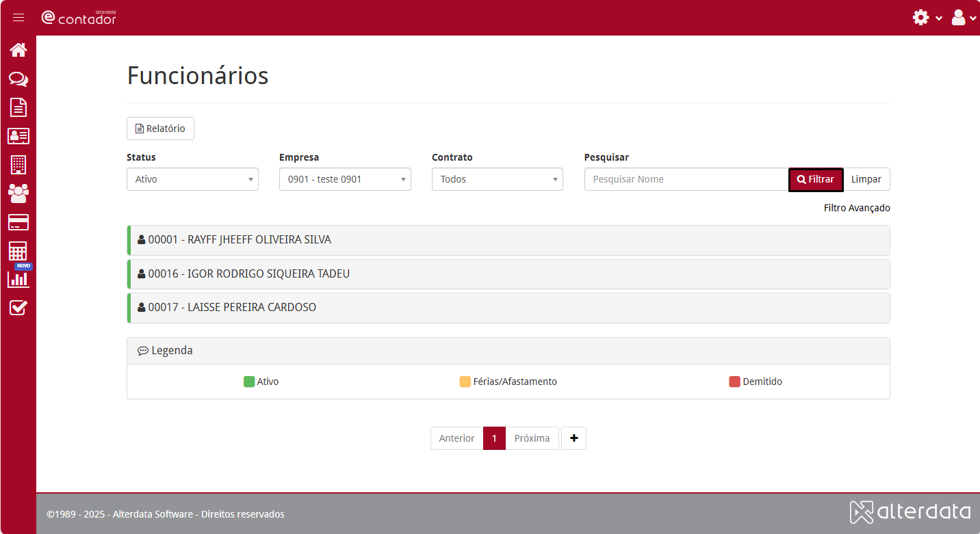Open the chat bubbles sidebar icon

click(x=18, y=79)
